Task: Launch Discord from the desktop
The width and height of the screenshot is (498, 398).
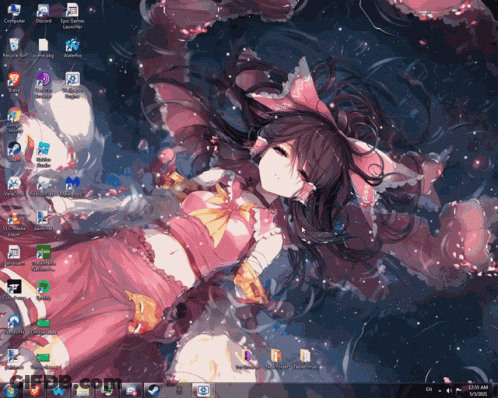Action: (43, 13)
